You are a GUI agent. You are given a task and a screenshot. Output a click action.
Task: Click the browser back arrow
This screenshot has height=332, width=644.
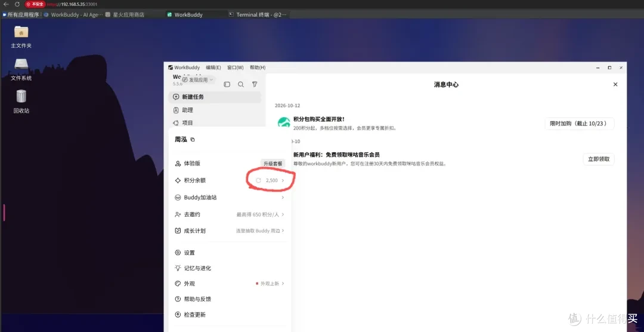[x=6, y=4]
